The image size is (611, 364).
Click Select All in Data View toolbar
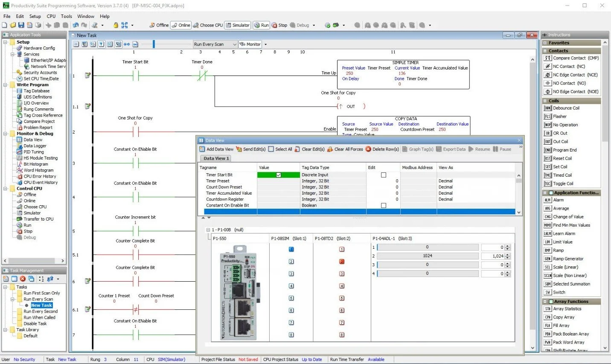coord(280,149)
